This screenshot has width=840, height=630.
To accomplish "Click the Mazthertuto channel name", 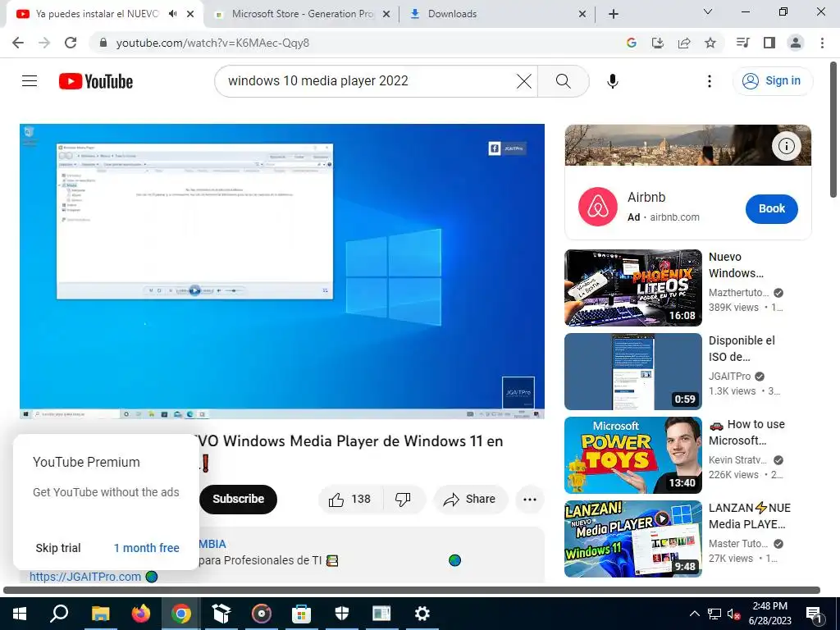I will tap(739, 293).
